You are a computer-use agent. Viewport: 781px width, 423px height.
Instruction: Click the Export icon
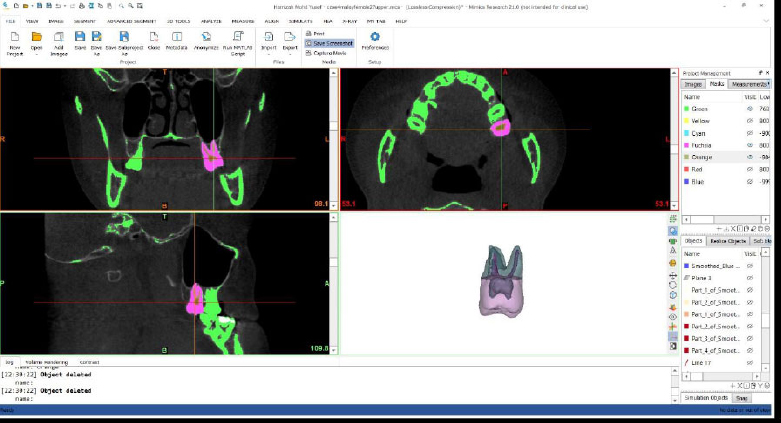[x=289, y=36]
